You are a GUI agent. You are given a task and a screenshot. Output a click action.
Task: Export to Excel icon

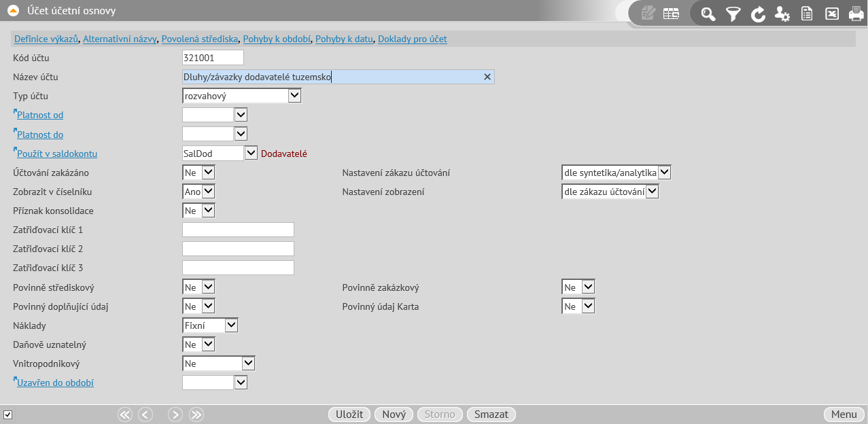coord(831,13)
